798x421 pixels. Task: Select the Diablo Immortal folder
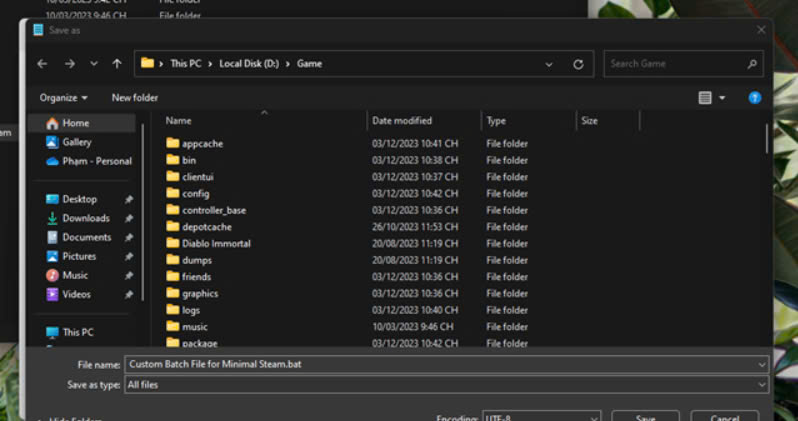pyautogui.click(x=216, y=243)
